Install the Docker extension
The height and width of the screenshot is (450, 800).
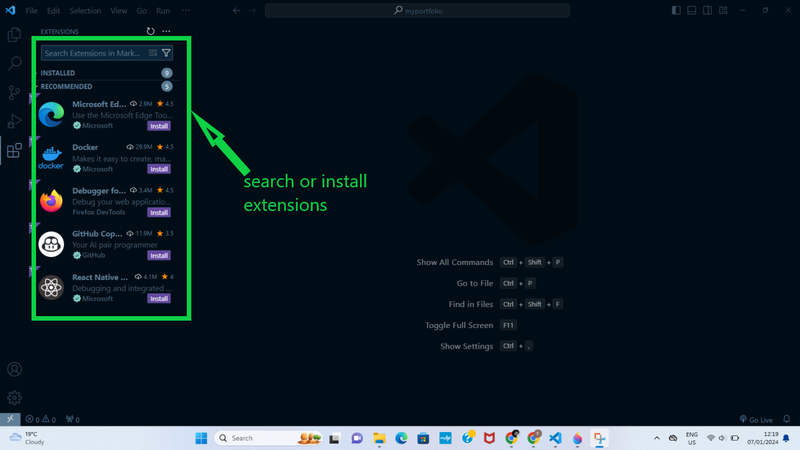[159, 169]
